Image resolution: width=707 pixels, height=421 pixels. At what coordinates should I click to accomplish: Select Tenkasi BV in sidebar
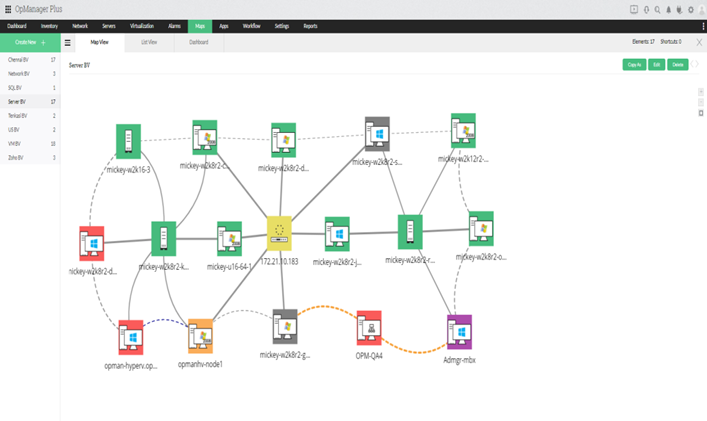point(30,116)
